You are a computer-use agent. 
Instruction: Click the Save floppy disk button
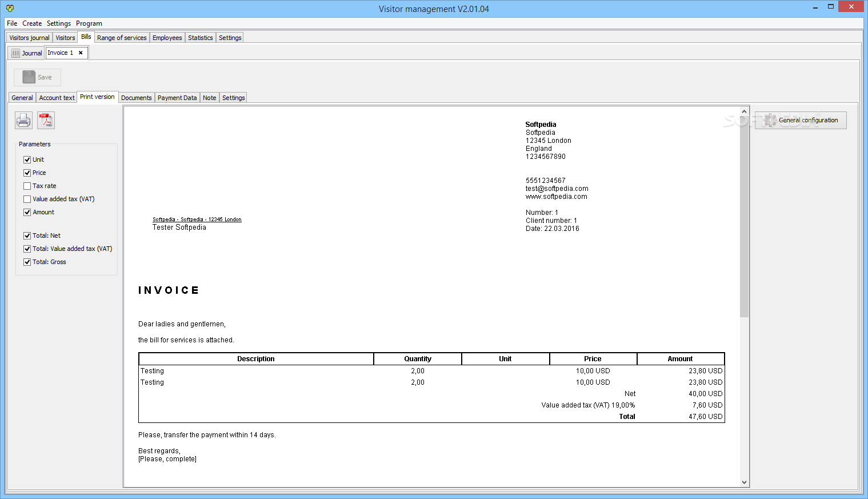(x=37, y=77)
